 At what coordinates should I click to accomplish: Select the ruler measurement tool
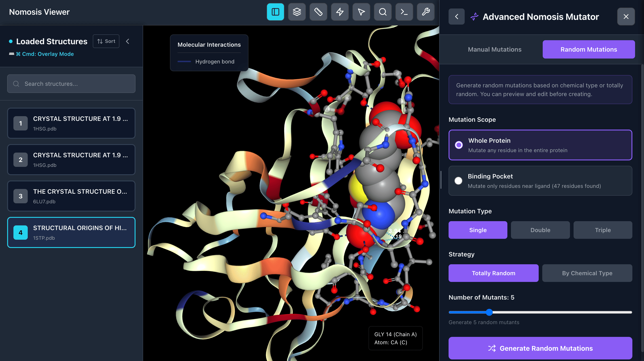[318, 12]
